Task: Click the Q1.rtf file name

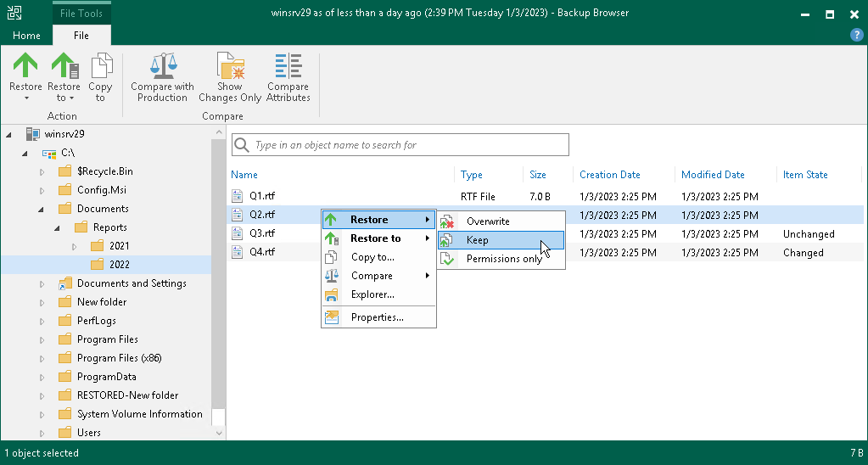Action: 262,196
